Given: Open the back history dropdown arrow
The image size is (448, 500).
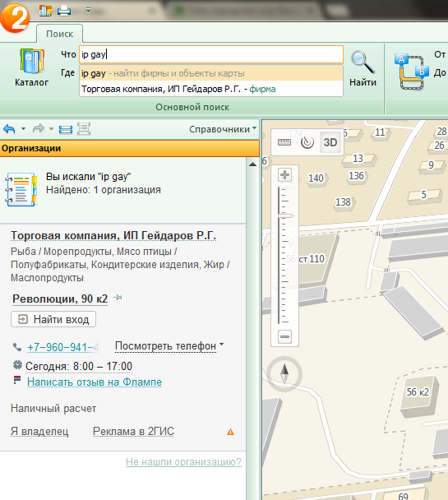Looking at the screenshot, I should click(23, 129).
